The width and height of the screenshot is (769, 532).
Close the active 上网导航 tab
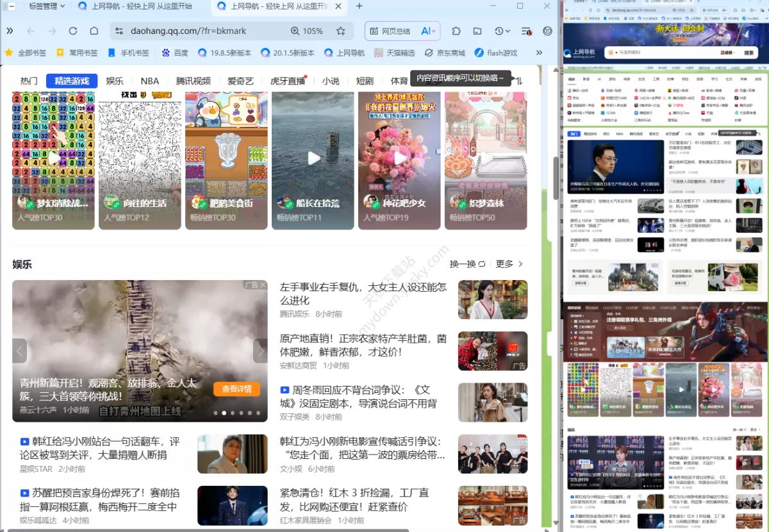click(340, 6)
